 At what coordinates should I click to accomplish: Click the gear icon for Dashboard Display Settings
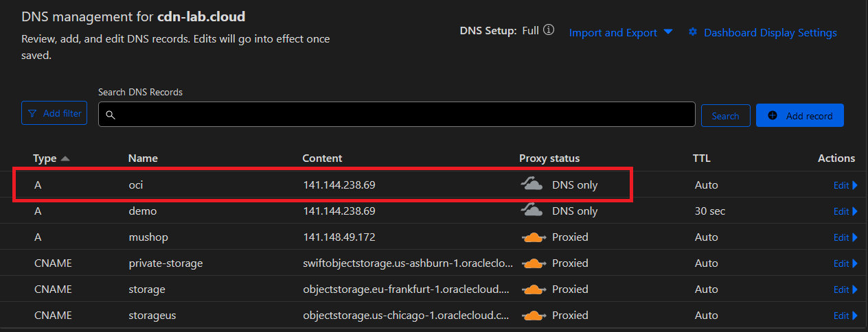[693, 32]
